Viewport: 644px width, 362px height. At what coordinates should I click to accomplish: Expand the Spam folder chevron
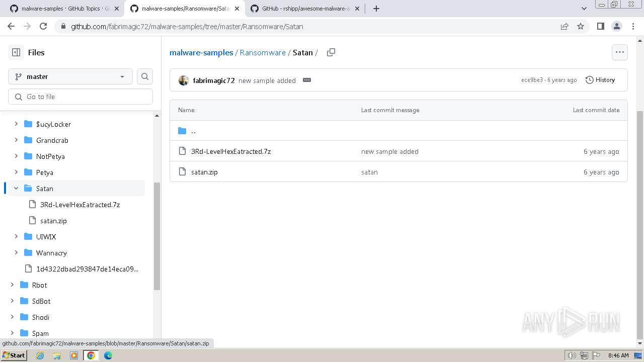[x=12, y=333]
